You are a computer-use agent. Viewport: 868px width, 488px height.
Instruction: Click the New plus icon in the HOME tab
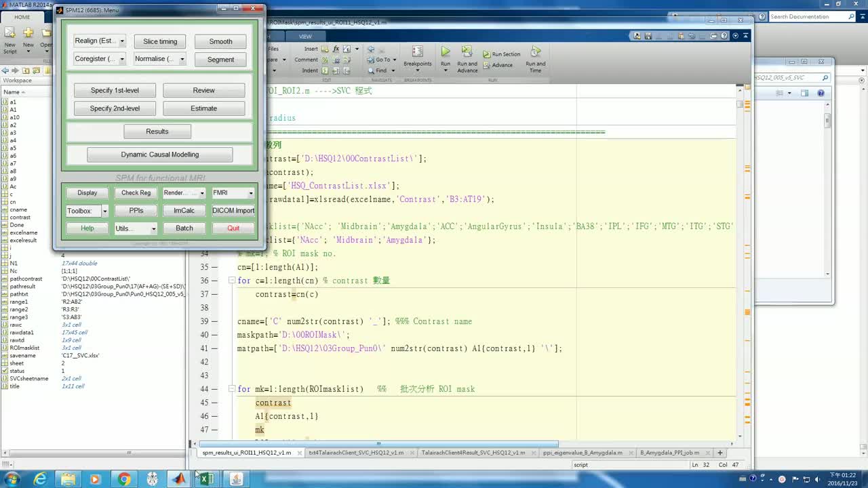point(28,33)
